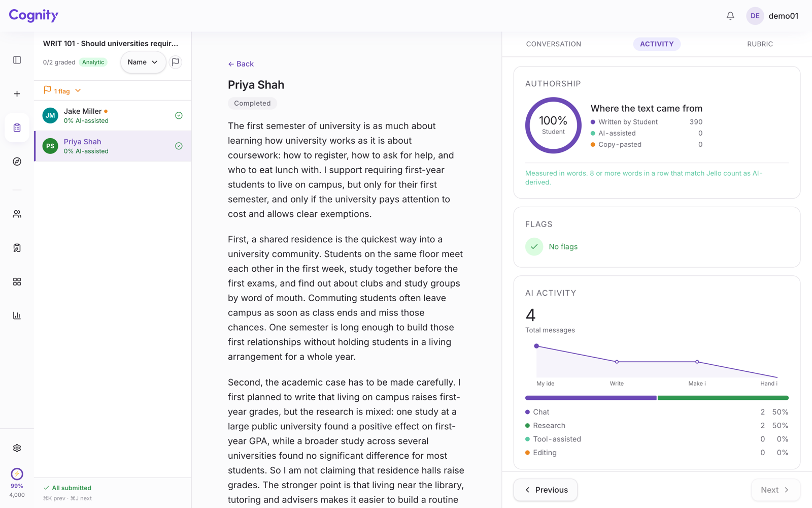Click the 'Copy-pasted' legend row

[x=647, y=144]
